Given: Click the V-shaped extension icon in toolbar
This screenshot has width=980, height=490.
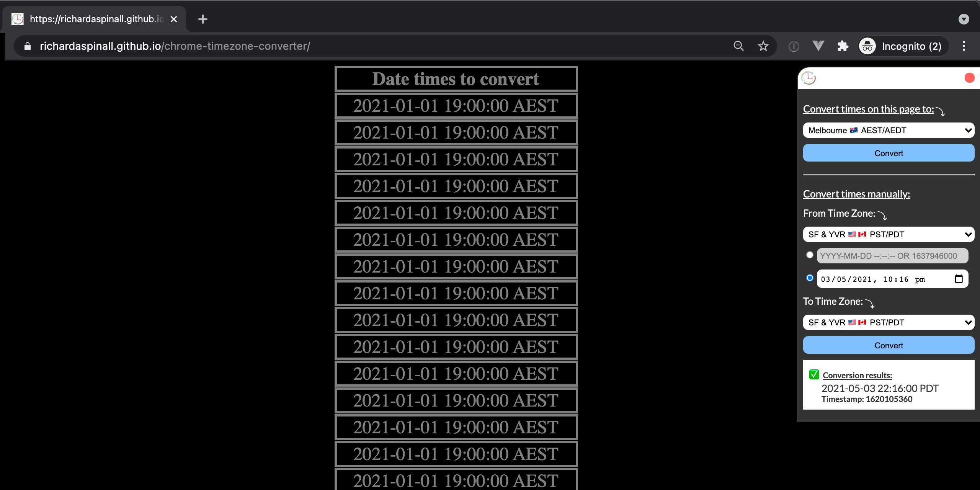Looking at the screenshot, I should tap(818, 46).
